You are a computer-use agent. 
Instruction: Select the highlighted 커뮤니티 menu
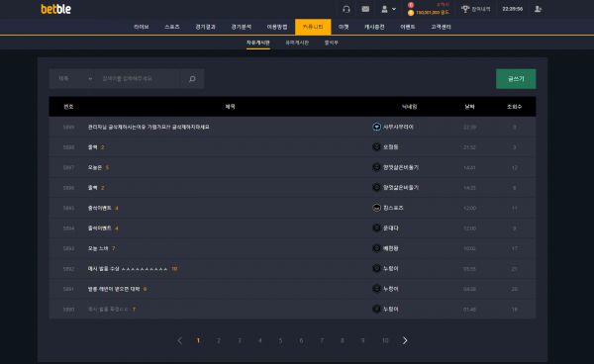click(x=313, y=27)
